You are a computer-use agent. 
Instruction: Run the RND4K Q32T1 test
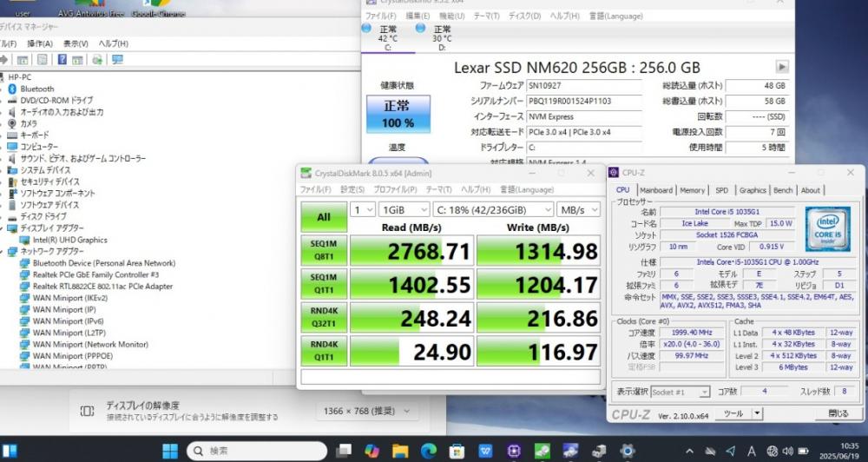click(x=324, y=318)
